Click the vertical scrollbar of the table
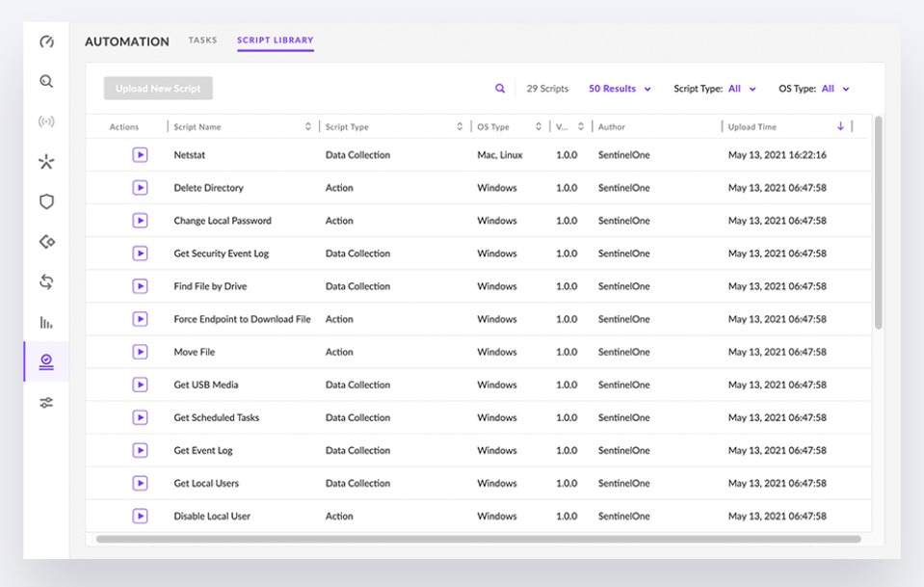The height and width of the screenshot is (587, 924). tap(878, 223)
